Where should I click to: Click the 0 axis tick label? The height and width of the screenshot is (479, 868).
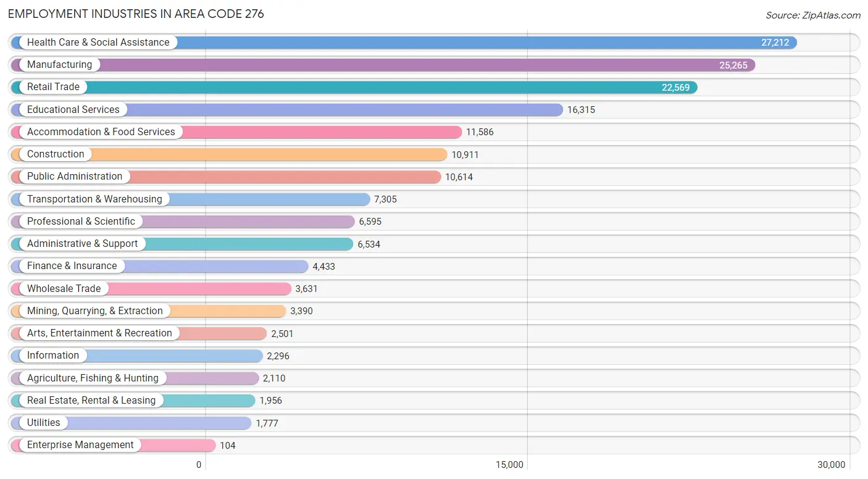(199, 465)
